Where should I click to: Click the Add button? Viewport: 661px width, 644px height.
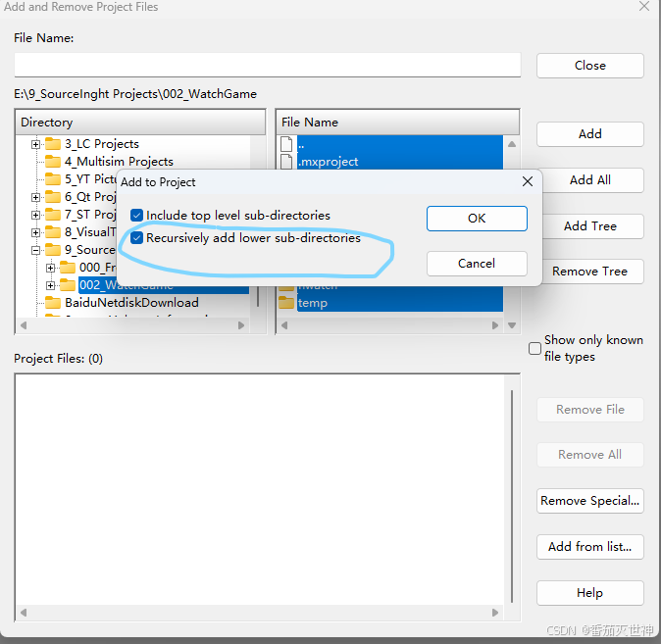pyautogui.click(x=589, y=134)
